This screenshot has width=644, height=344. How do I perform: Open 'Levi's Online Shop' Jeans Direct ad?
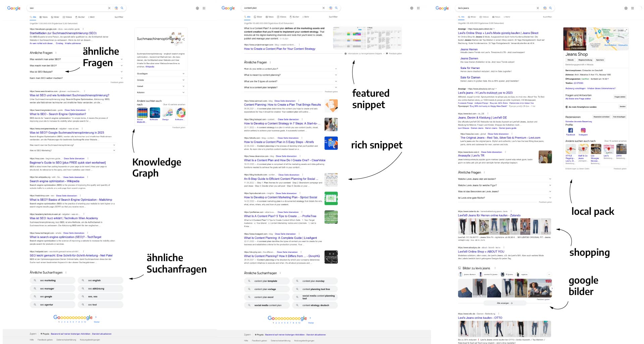[x=498, y=33]
